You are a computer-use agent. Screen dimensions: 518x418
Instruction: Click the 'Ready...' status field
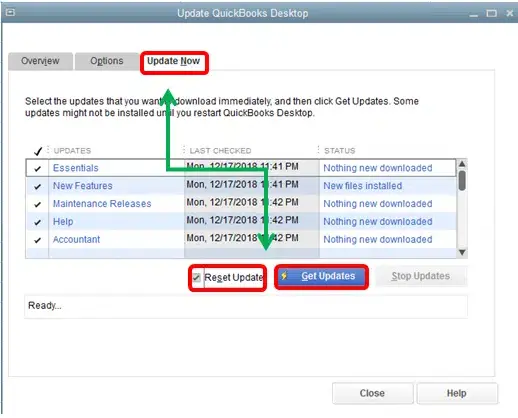[x=246, y=306]
